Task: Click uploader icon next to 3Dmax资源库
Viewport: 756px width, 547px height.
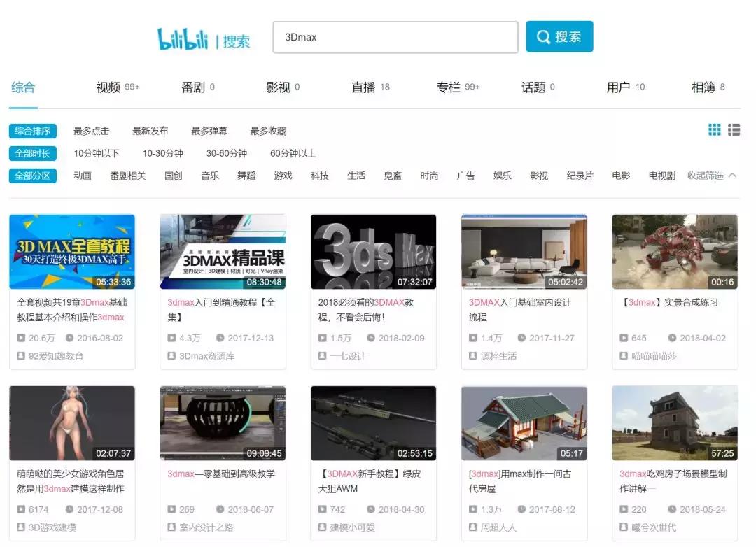Action: tap(171, 354)
